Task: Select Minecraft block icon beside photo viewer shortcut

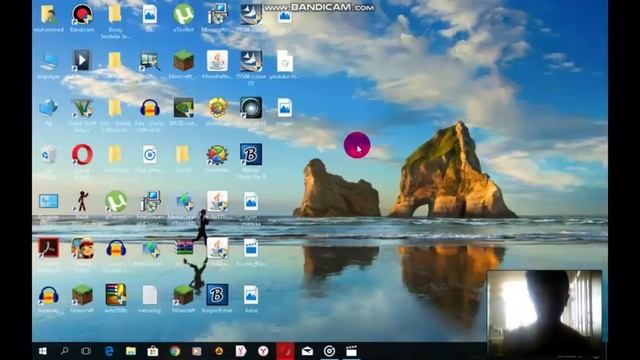Action: click(x=183, y=61)
